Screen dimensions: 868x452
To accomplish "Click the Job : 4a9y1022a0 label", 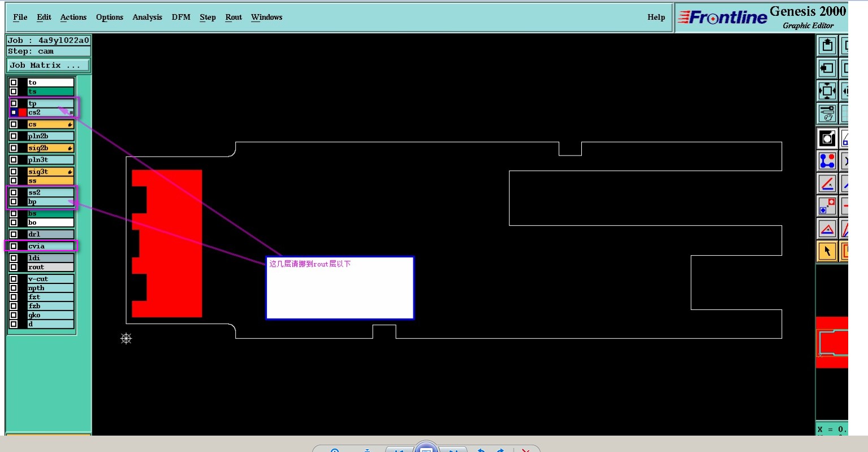I will coord(49,41).
